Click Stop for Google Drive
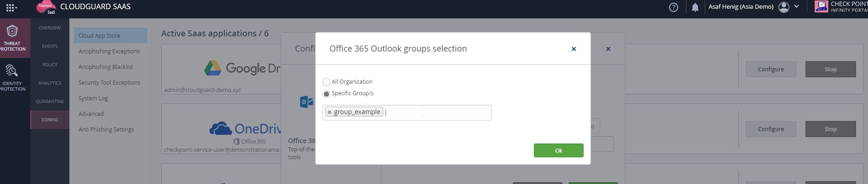 click(831, 69)
